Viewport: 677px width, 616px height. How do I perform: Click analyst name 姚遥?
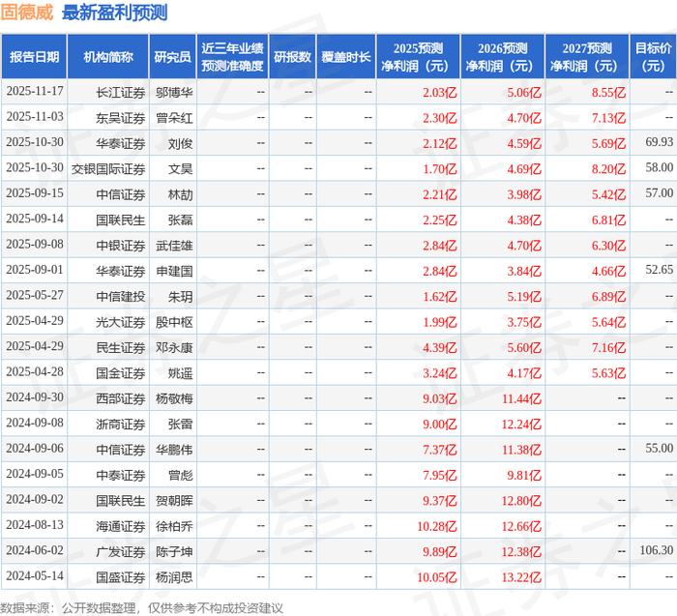click(x=180, y=372)
